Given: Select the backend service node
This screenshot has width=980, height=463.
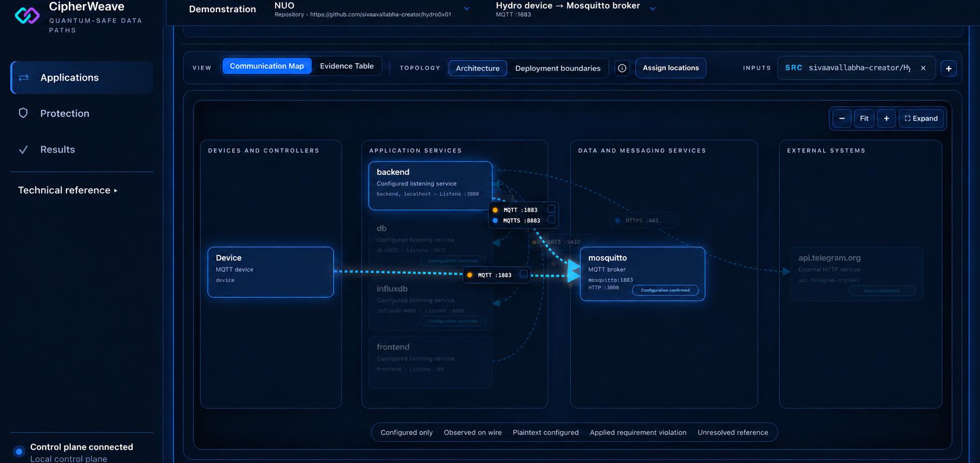Looking at the screenshot, I should coord(431,185).
